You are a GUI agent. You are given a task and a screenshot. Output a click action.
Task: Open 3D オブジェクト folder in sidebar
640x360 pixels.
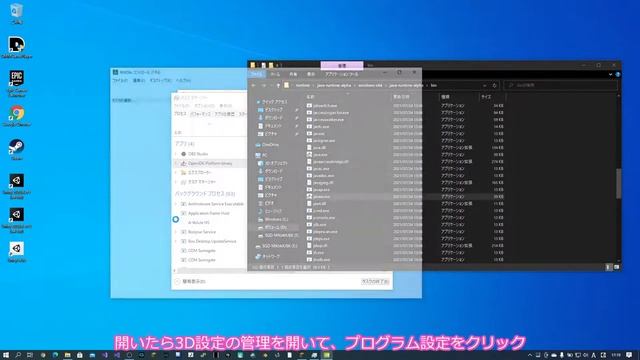coord(273,163)
